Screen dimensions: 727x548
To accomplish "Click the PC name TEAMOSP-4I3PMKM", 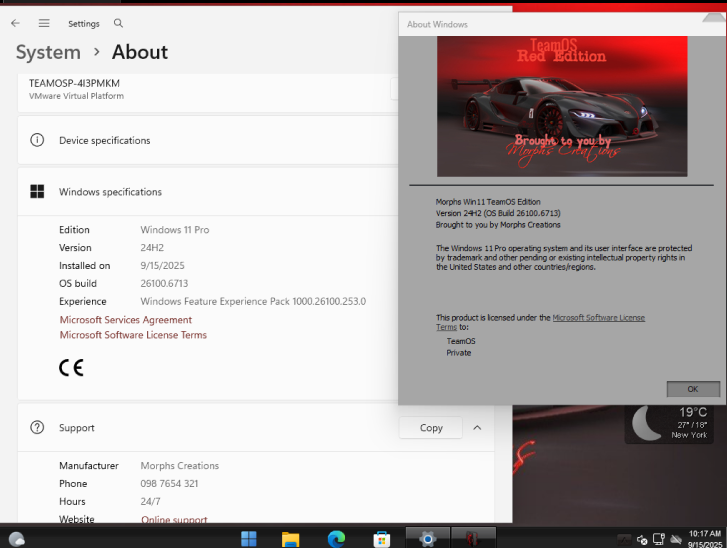I will (x=74, y=83).
